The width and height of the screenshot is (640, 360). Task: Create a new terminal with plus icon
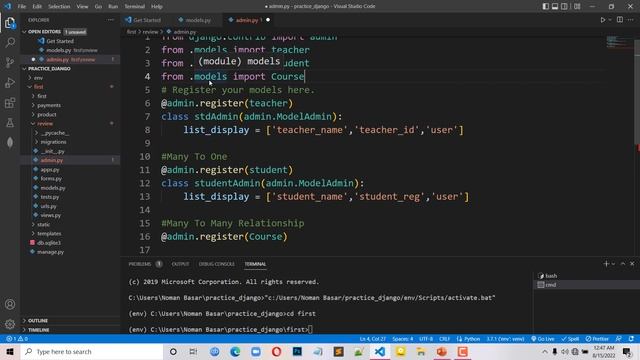[606, 264]
